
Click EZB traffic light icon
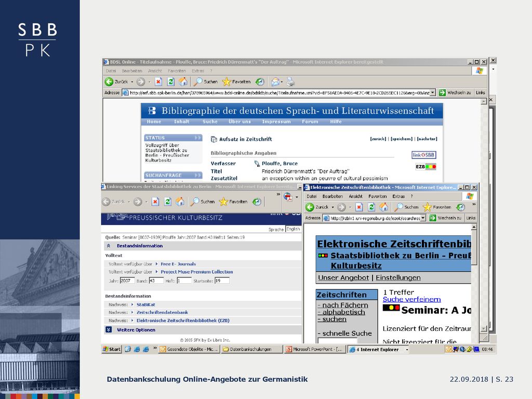[426, 167]
